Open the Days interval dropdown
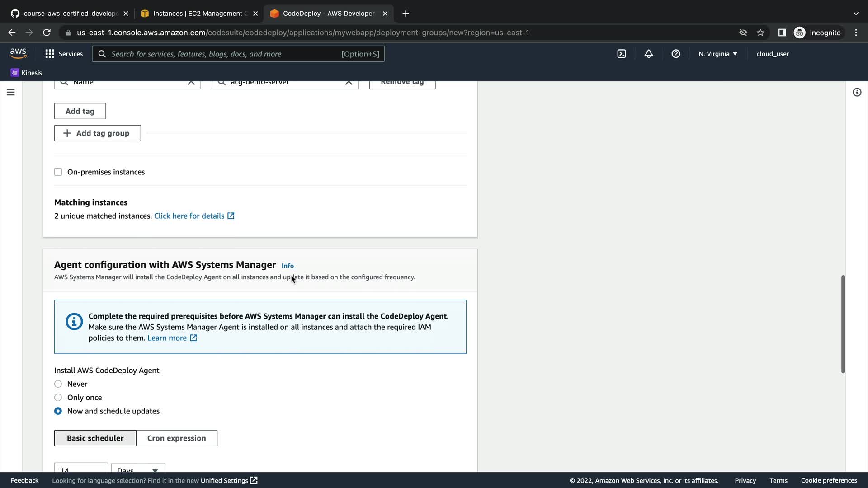The height and width of the screenshot is (488, 868). 138,468
